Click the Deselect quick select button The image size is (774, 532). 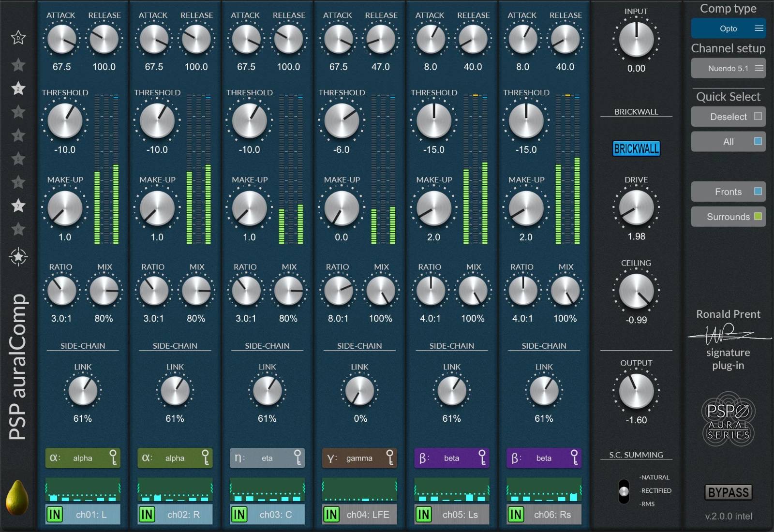click(728, 117)
